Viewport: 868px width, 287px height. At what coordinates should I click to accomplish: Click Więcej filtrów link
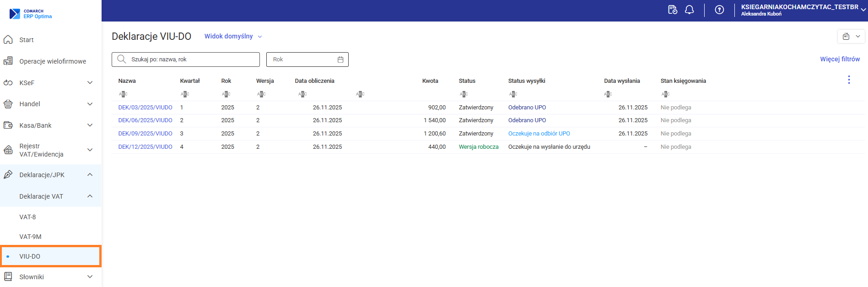point(840,59)
